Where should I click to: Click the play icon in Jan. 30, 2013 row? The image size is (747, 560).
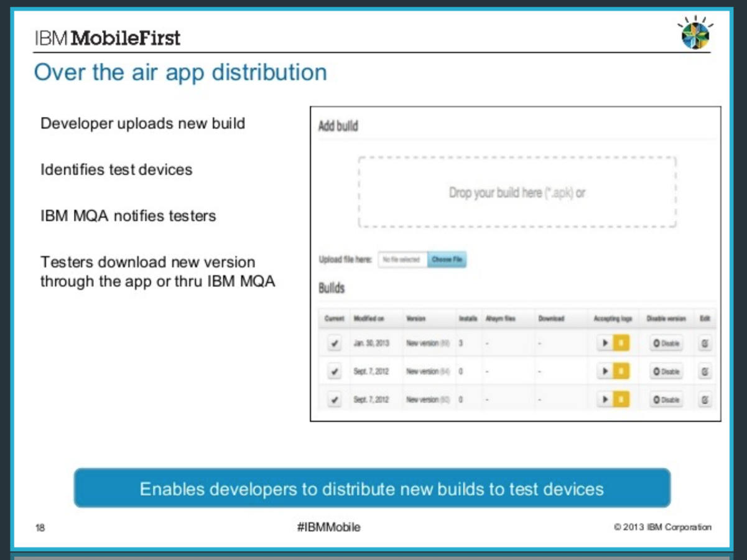(605, 343)
